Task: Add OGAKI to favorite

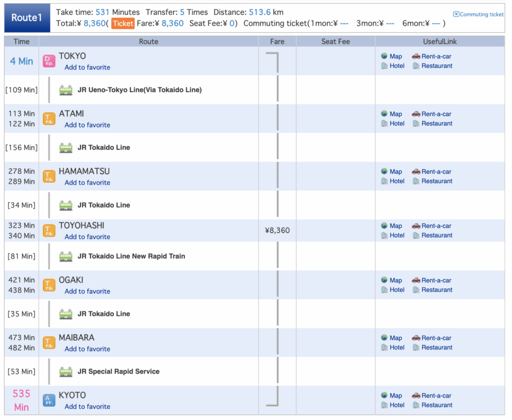Action: [x=87, y=291]
